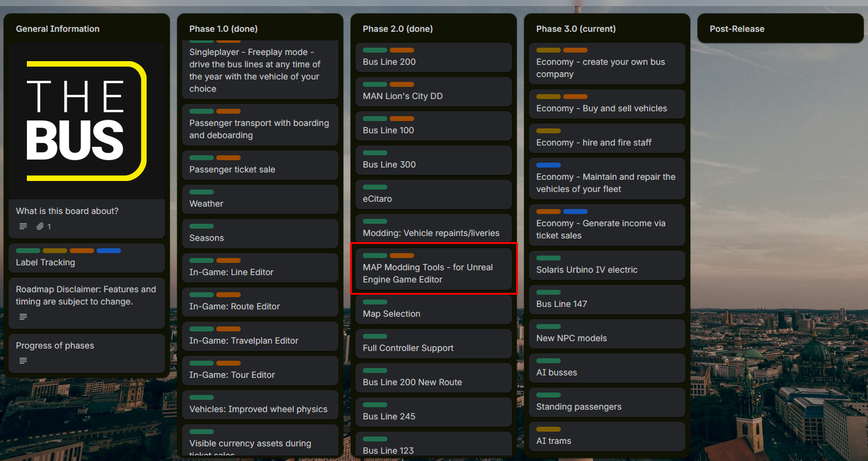Open the Roadmap Disclaimer card
This screenshot has height=461, width=868.
click(x=87, y=303)
